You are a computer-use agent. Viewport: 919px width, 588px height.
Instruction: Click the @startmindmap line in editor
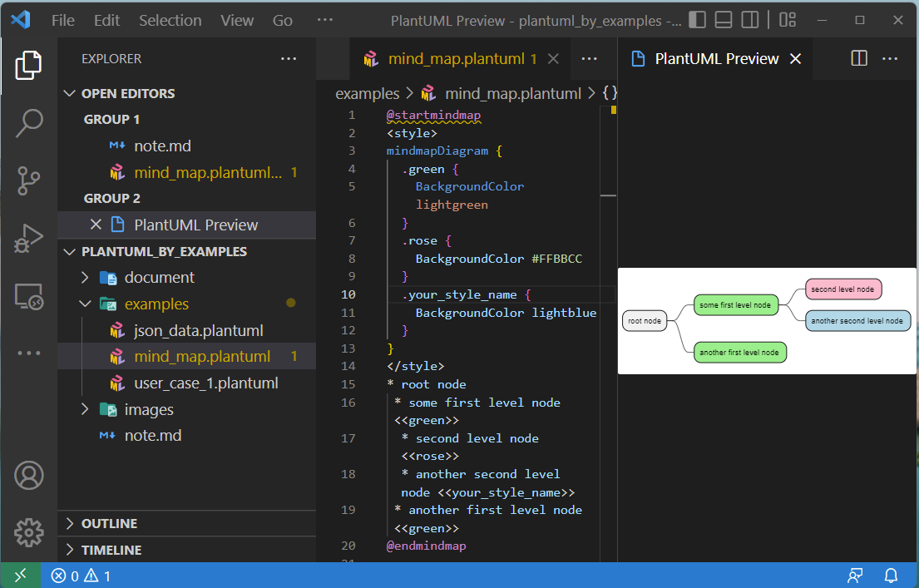[433, 115]
